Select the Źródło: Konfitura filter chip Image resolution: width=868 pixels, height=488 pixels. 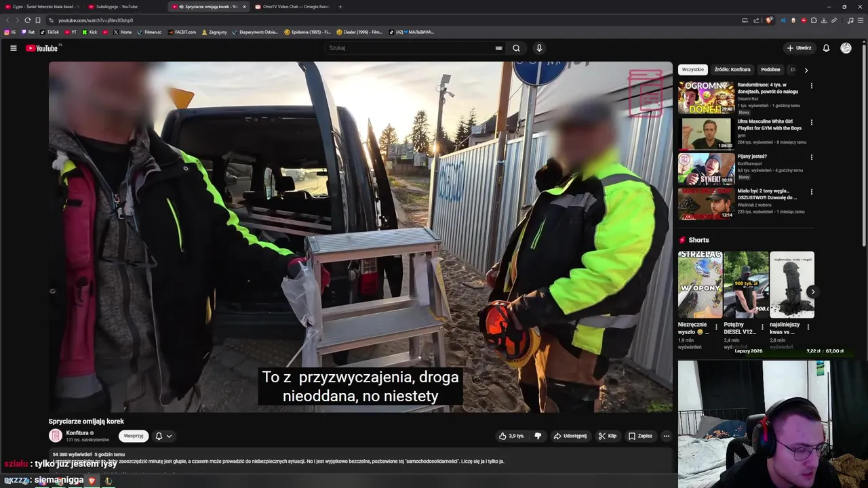coord(732,70)
